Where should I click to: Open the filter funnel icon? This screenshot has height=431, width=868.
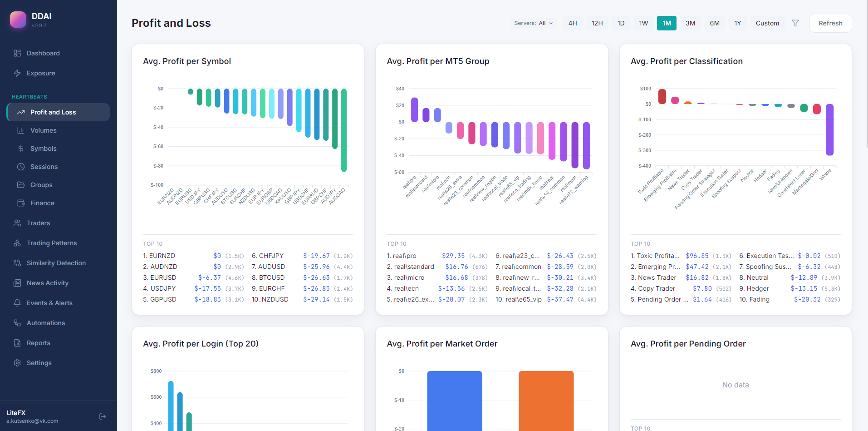pos(795,23)
